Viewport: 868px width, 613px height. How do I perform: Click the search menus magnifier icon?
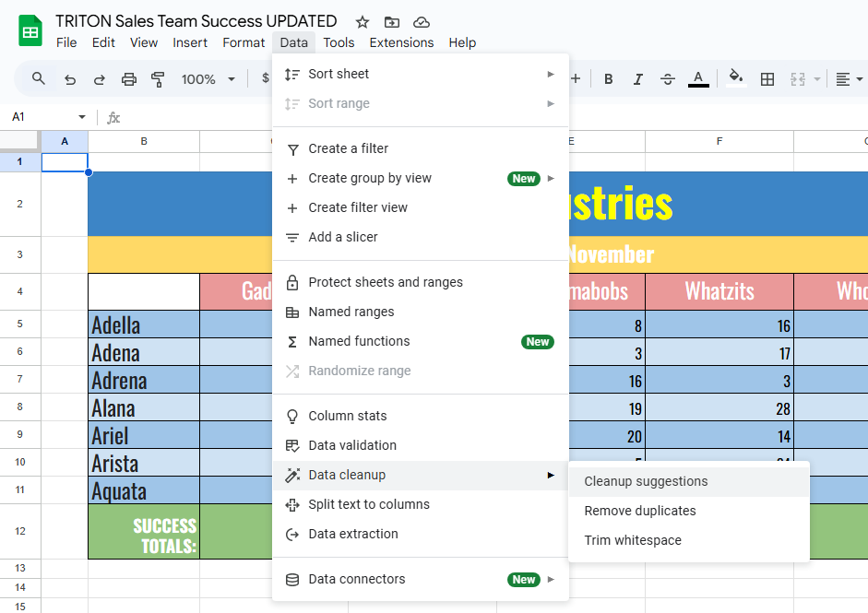(x=39, y=79)
